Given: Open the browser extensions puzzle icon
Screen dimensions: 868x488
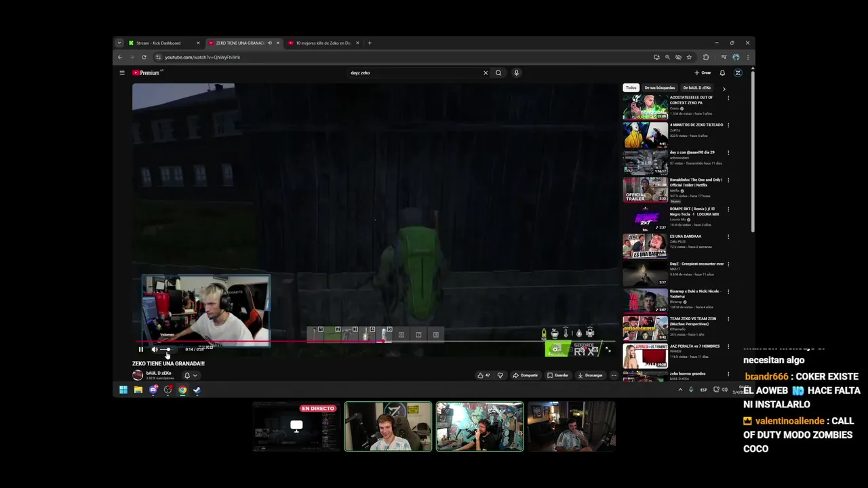Looking at the screenshot, I should tap(706, 57).
